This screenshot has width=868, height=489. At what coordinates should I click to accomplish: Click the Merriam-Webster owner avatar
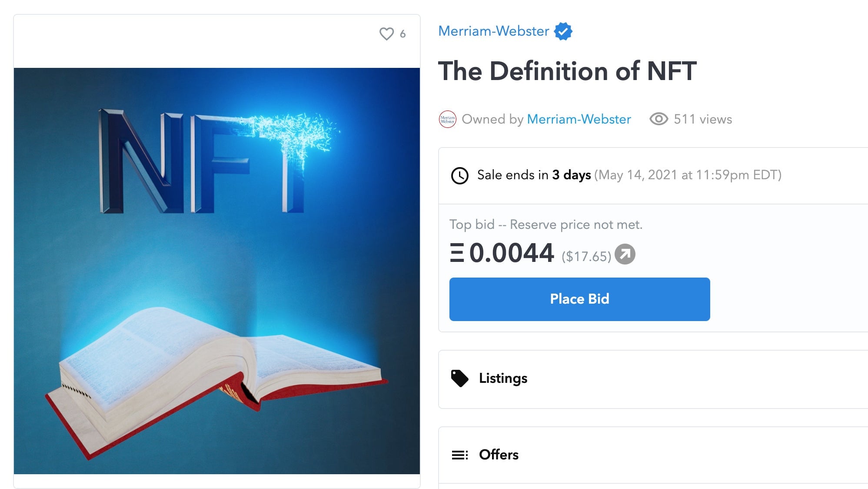click(x=448, y=119)
